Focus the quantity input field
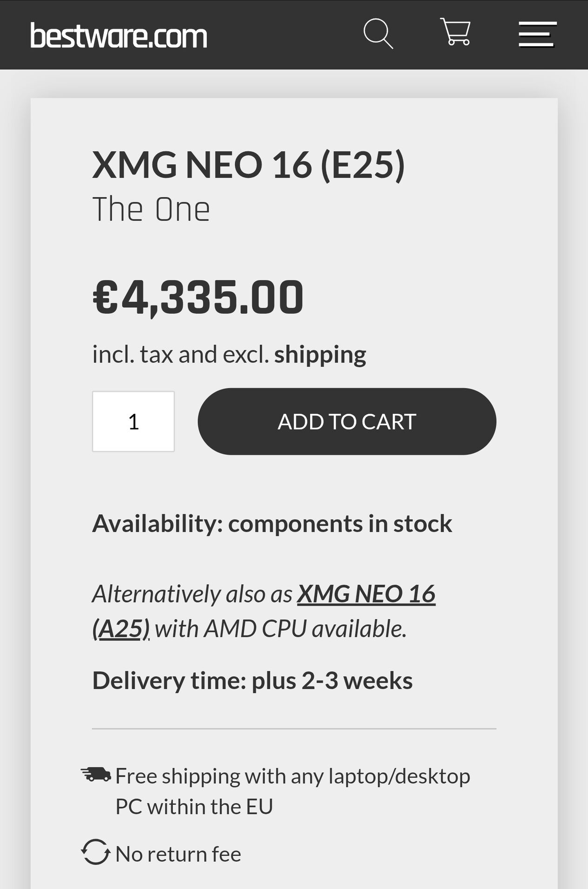The width and height of the screenshot is (588, 889). click(x=133, y=421)
